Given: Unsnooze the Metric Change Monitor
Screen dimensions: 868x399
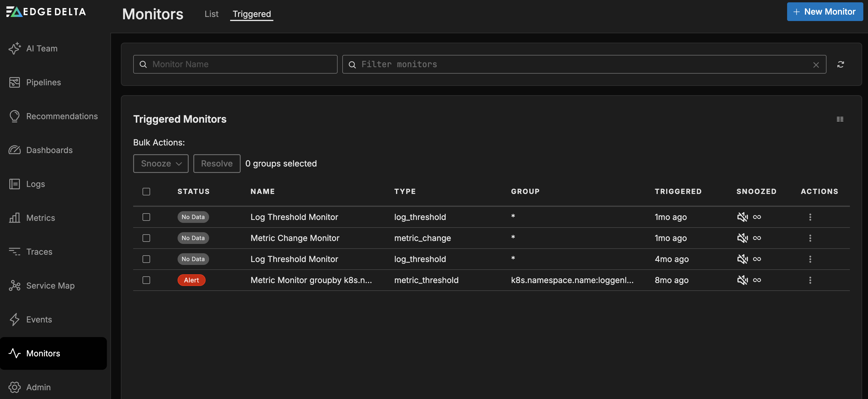Looking at the screenshot, I should pyautogui.click(x=742, y=237).
